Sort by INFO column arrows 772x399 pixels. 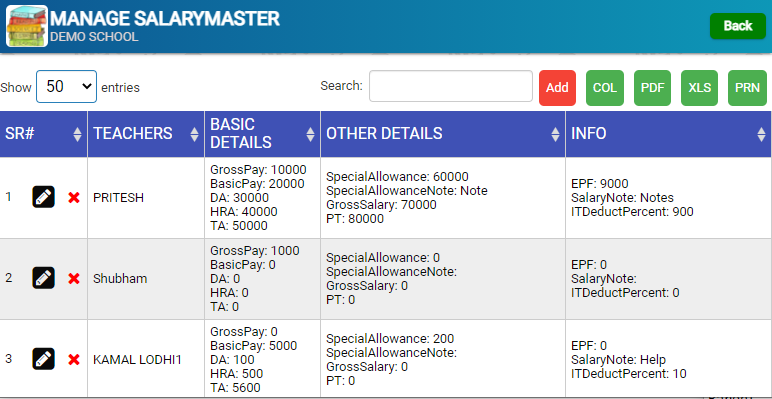click(x=761, y=134)
